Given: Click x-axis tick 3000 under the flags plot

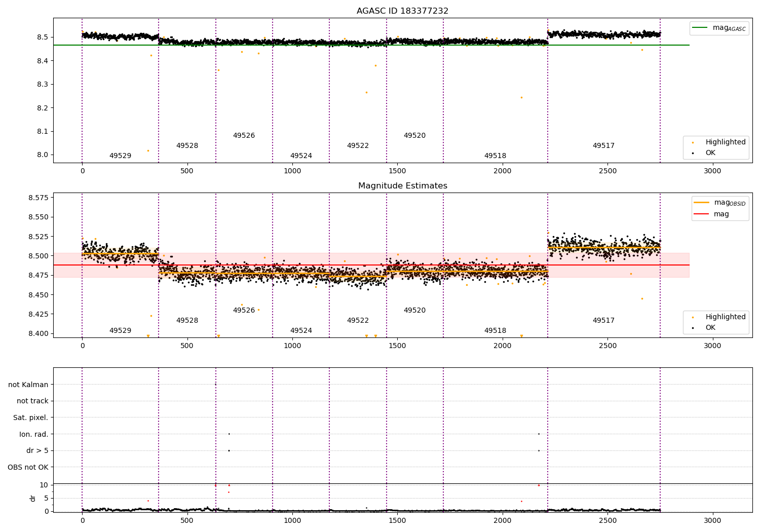Looking at the screenshot, I should [x=712, y=520].
